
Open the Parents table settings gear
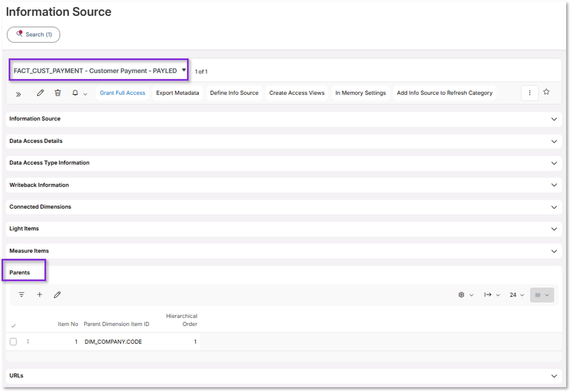point(461,295)
